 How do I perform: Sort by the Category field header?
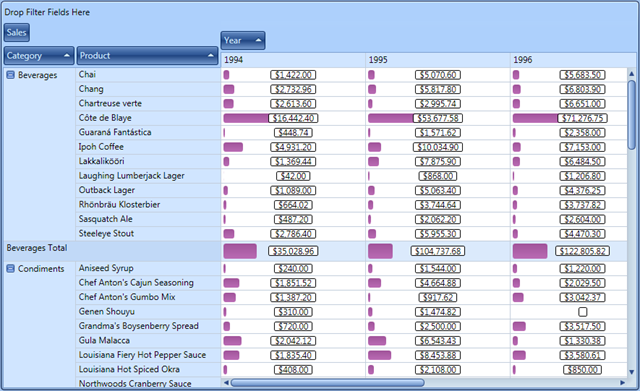[39, 56]
